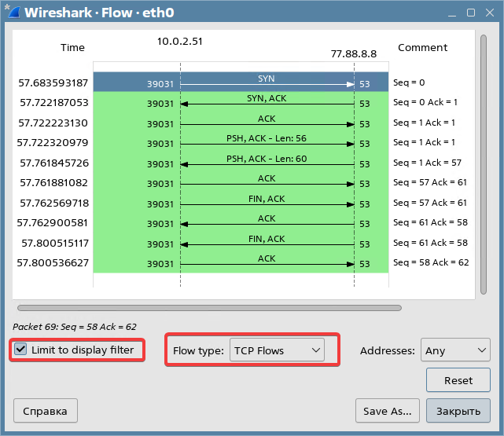Screen dimensions: 504x436
Task: Select the ACK flow at 57.800536627
Action: 267,264
